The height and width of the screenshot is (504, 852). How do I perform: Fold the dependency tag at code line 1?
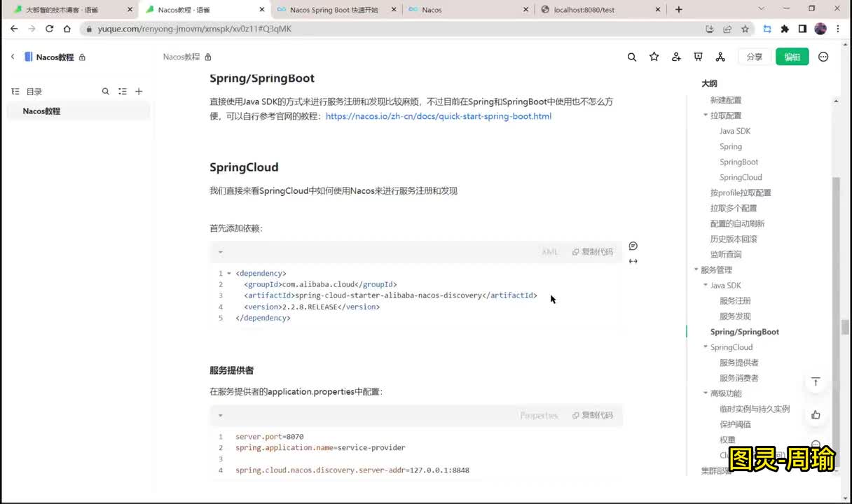[229, 273]
